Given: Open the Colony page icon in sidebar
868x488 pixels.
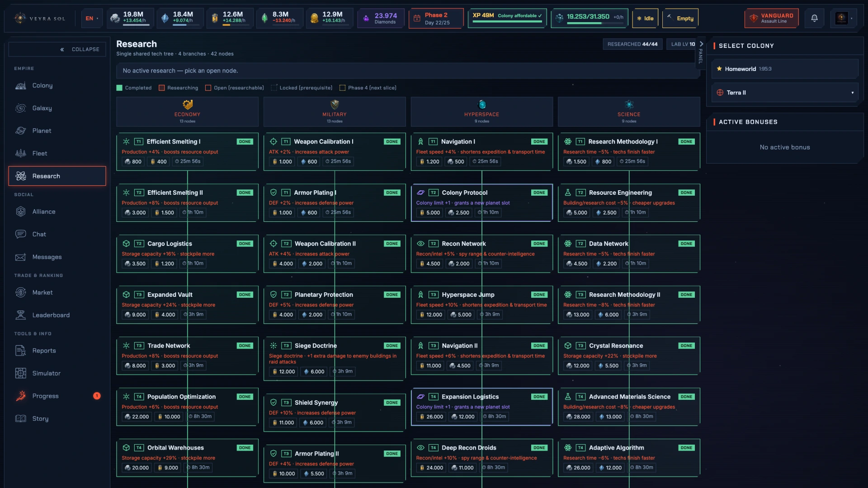Looking at the screenshot, I should (21, 86).
